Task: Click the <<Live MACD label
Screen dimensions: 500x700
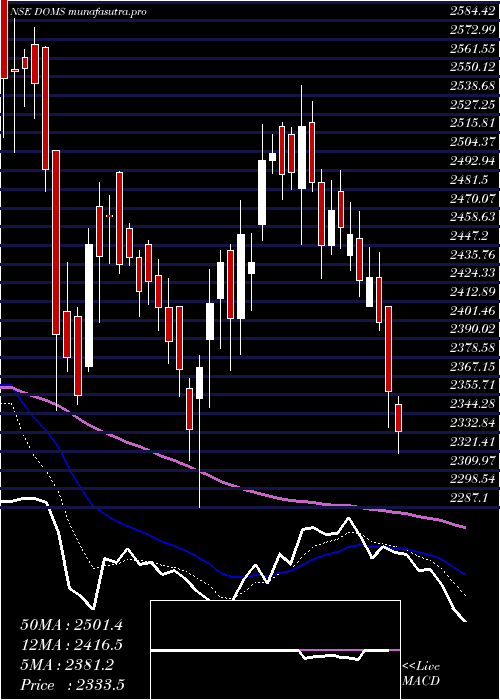Action: [x=421, y=674]
